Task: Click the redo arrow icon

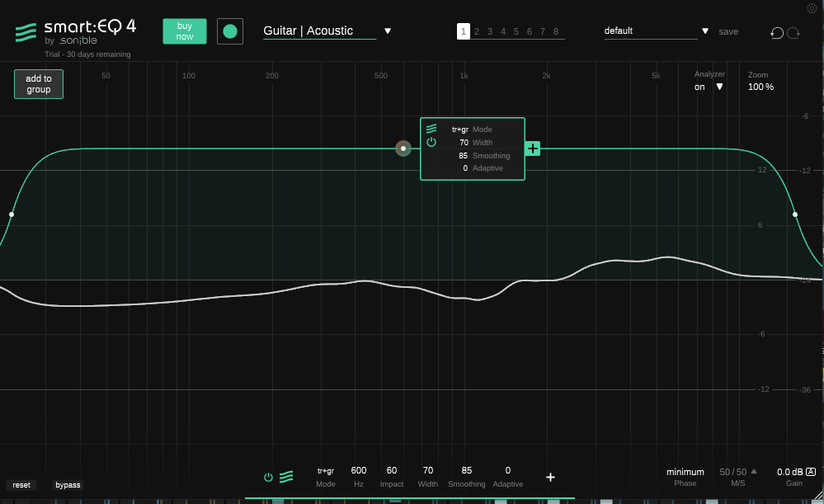Action: coord(793,32)
